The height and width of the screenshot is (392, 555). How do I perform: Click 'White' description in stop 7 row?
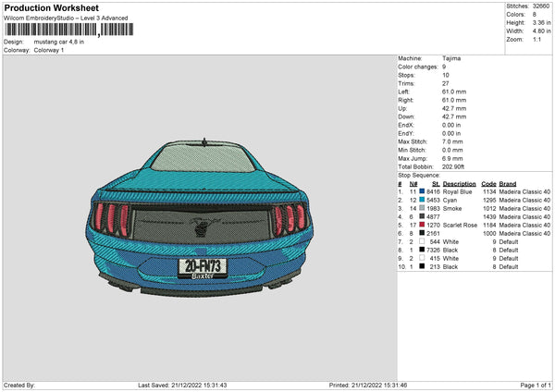click(450, 242)
